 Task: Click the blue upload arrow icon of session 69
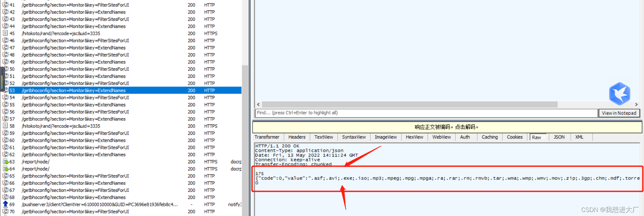(5, 204)
